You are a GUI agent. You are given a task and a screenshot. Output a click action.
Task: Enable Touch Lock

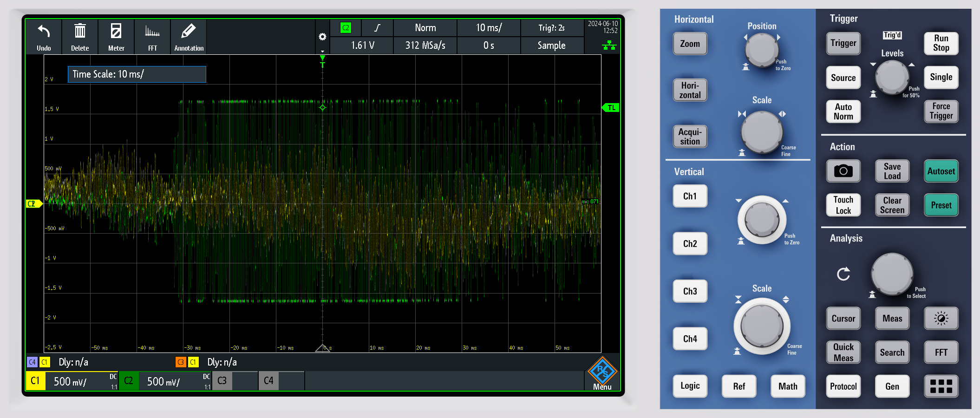(x=843, y=205)
